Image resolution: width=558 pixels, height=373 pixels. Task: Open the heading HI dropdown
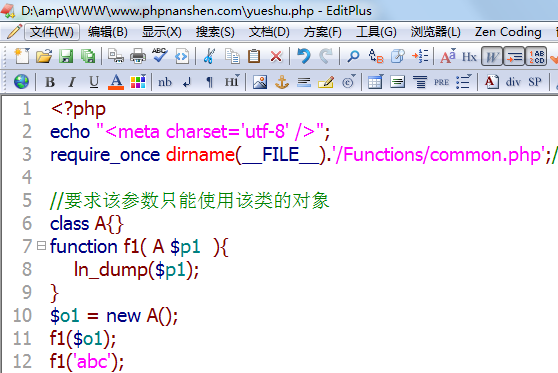tap(232, 82)
